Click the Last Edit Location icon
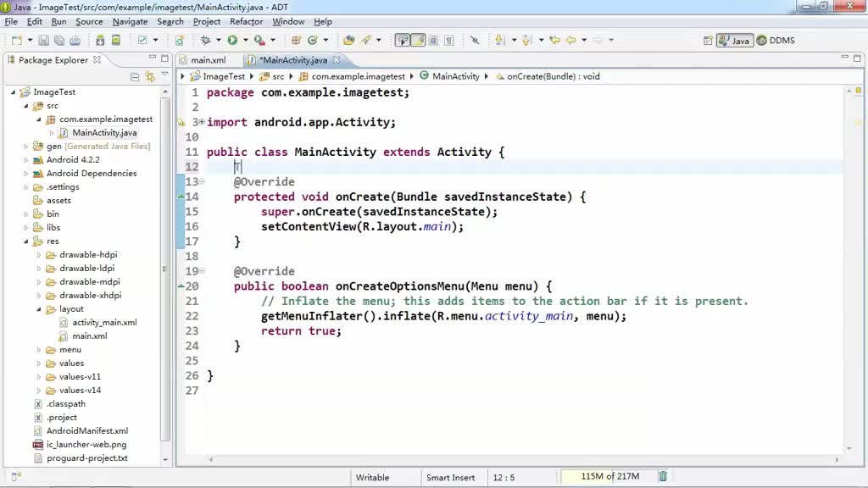This screenshot has height=488, width=868. (x=554, y=41)
